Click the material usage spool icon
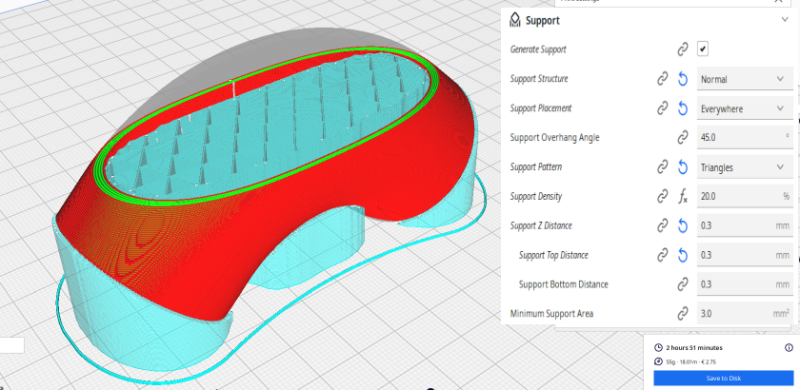 pyautogui.click(x=658, y=361)
